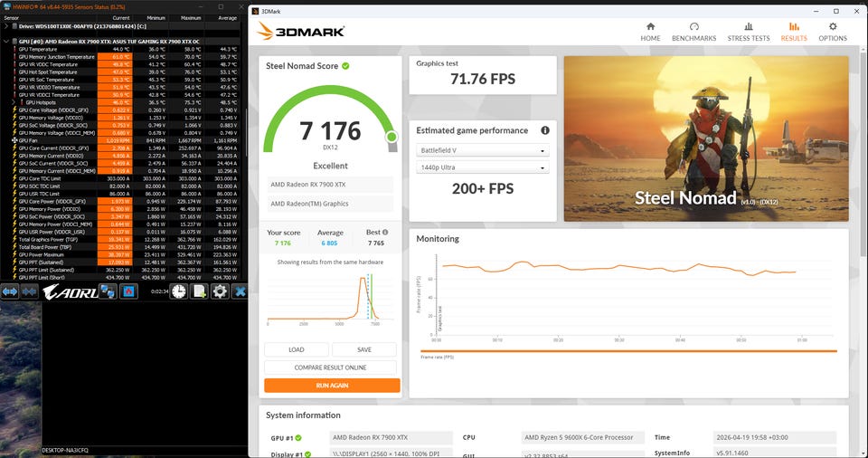
Task: Click the score distribution chart
Action: click(331, 298)
